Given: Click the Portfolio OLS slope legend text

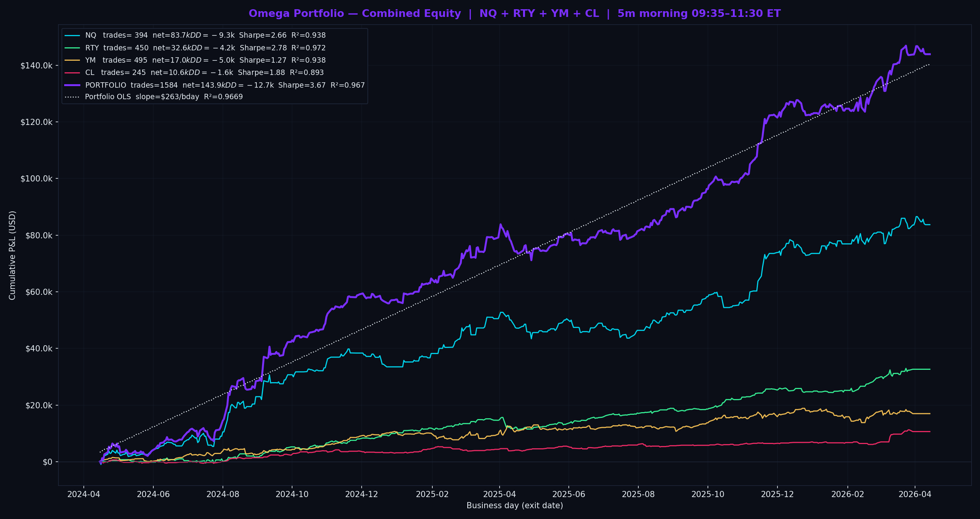Looking at the screenshot, I should (x=164, y=97).
